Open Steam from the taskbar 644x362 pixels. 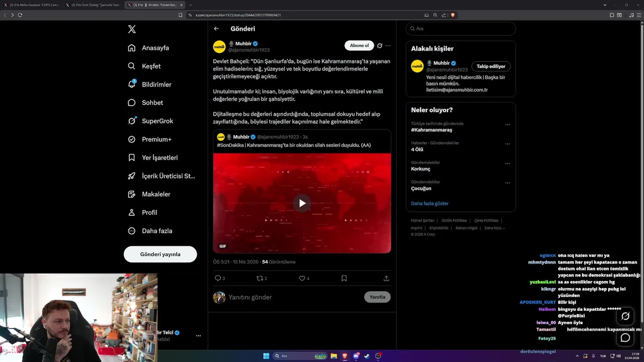click(x=367, y=356)
